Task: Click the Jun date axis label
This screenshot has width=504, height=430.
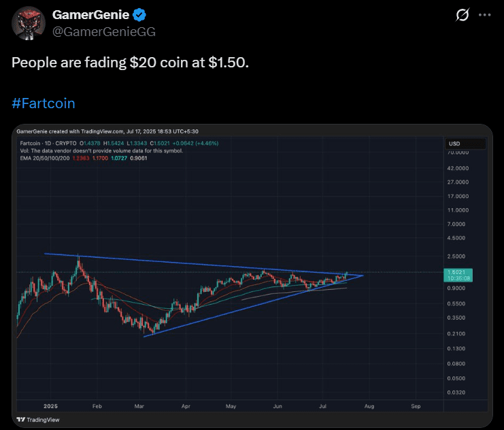Action: point(278,406)
